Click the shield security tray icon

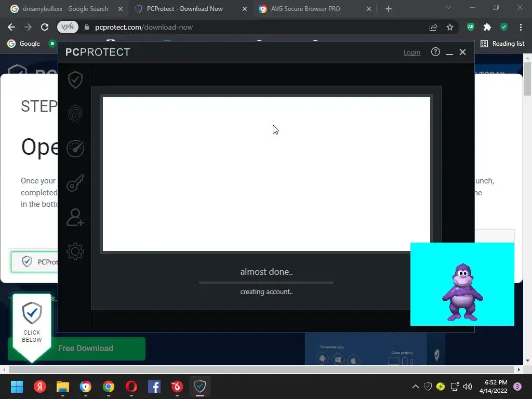point(428,387)
